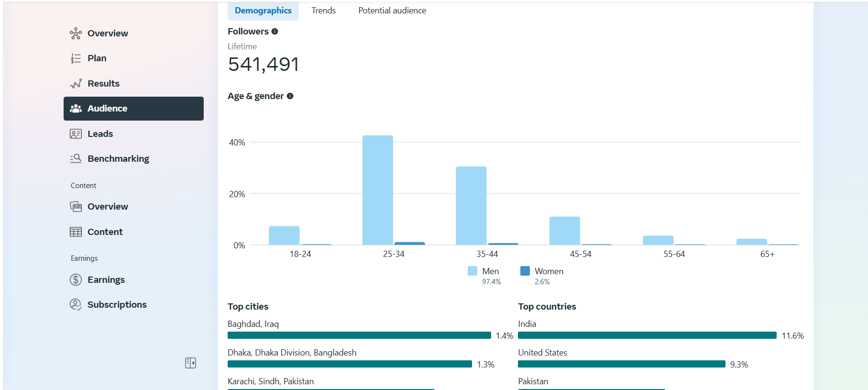
Task: Switch to the Trends tab
Action: tap(323, 11)
